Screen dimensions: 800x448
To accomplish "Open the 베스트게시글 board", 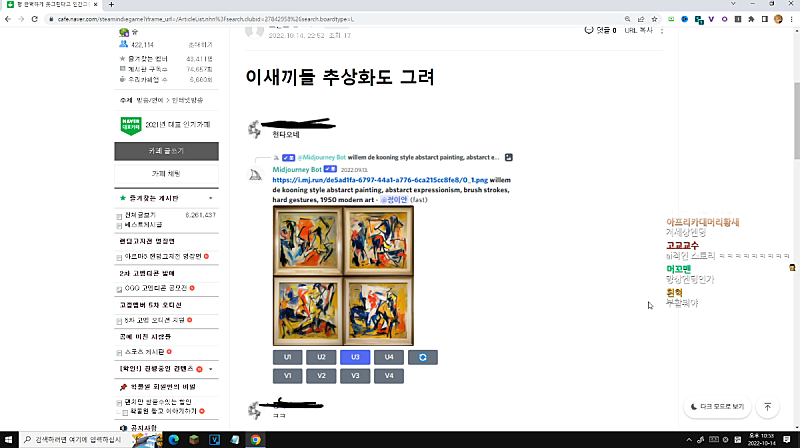I will [x=143, y=225].
